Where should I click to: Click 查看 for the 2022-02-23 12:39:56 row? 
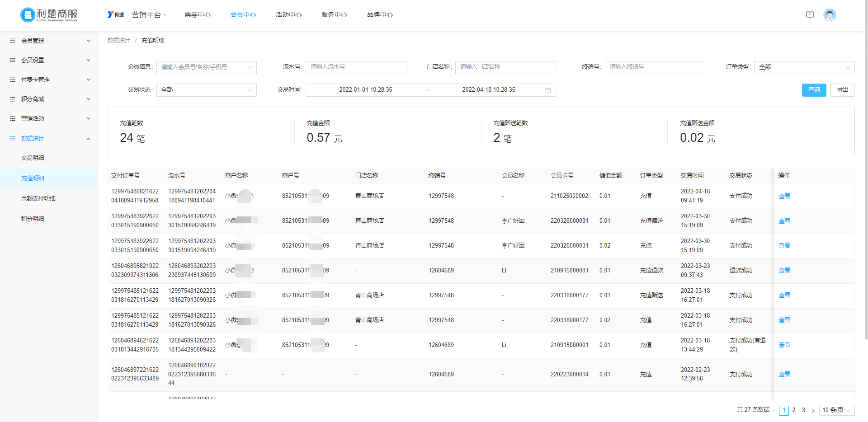784,374
